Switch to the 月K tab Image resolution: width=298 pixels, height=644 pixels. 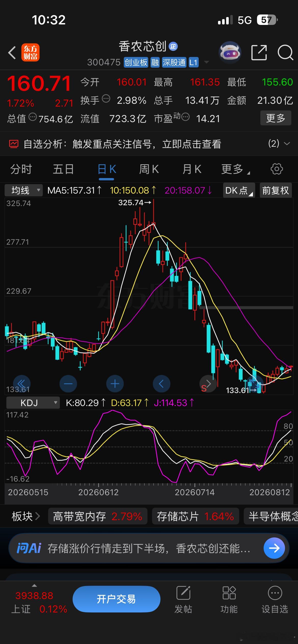pyautogui.click(x=192, y=169)
